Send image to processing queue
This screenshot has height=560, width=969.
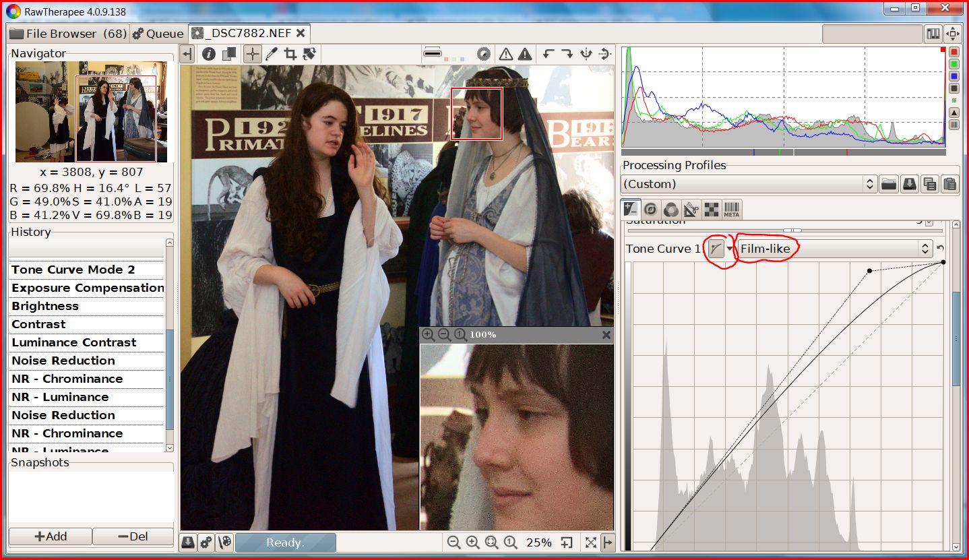point(207,542)
